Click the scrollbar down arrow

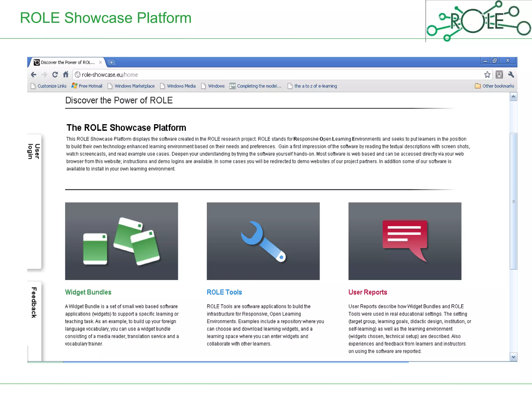click(x=513, y=357)
